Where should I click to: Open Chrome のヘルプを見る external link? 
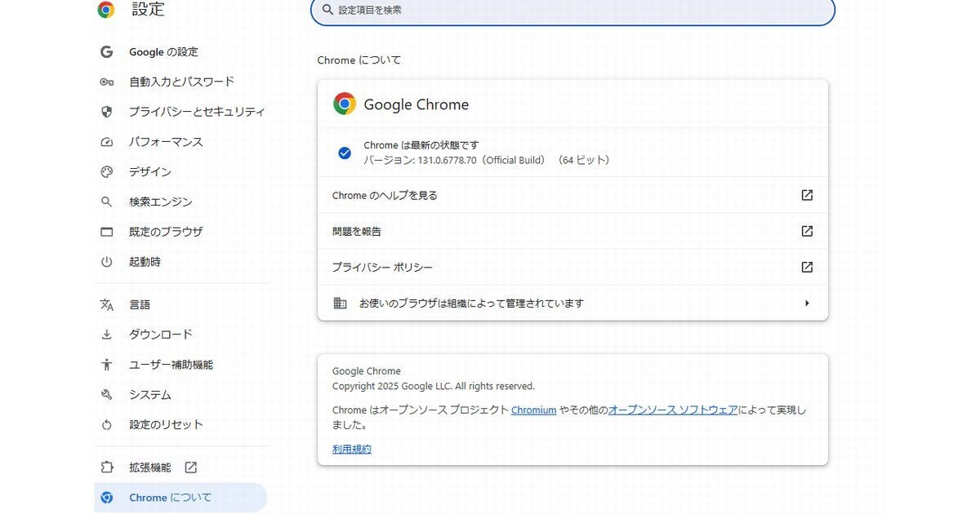(807, 195)
